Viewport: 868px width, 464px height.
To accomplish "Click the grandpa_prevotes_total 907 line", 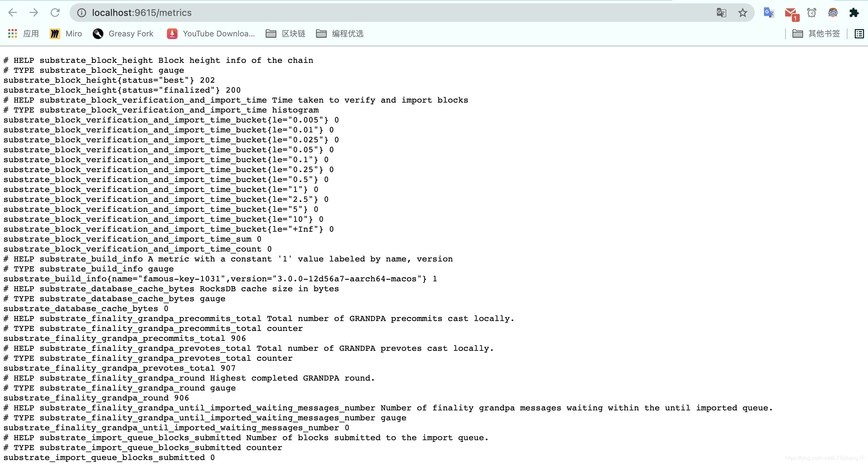I will pos(120,368).
